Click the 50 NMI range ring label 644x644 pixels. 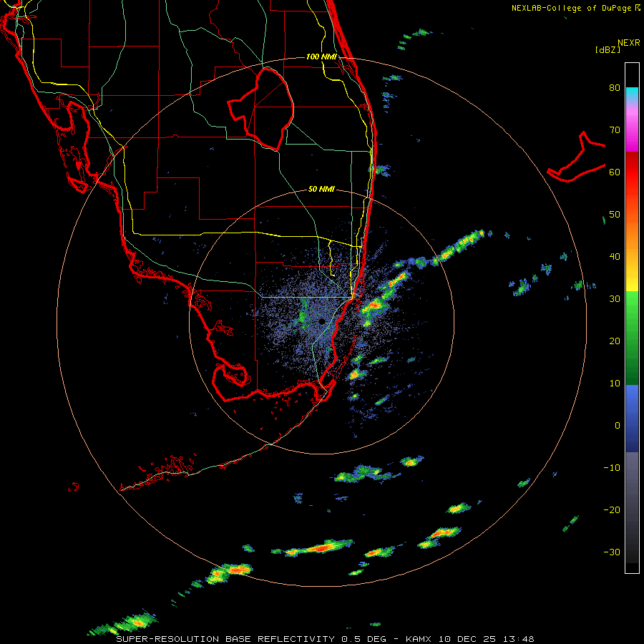[321, 189]
